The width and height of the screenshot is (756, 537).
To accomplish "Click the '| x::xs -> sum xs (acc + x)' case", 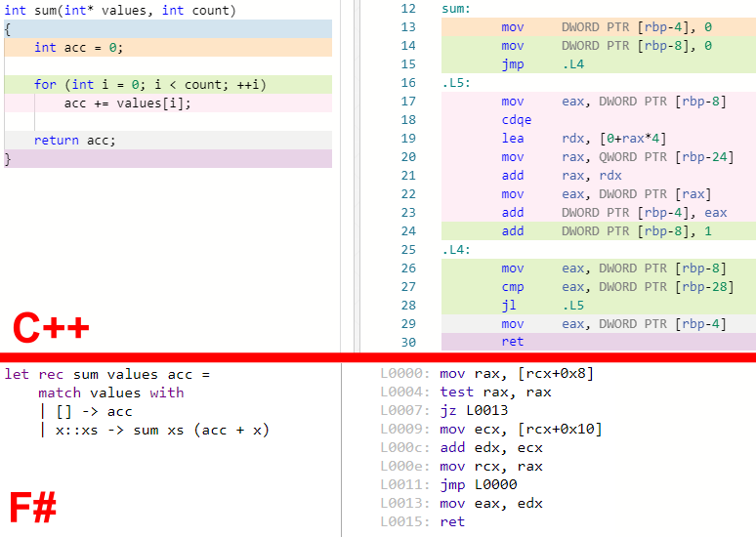I will coord(154,430).
